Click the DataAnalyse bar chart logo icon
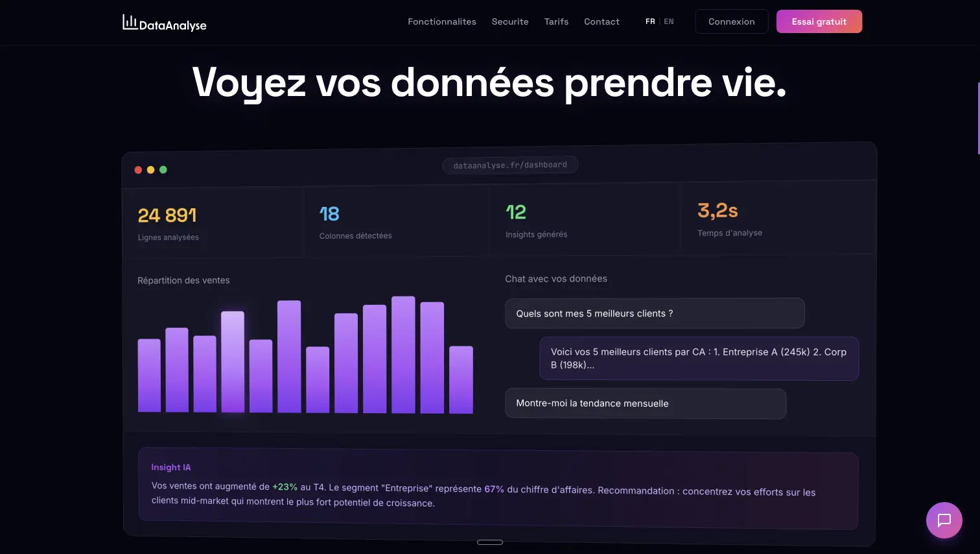 point(129,21)
